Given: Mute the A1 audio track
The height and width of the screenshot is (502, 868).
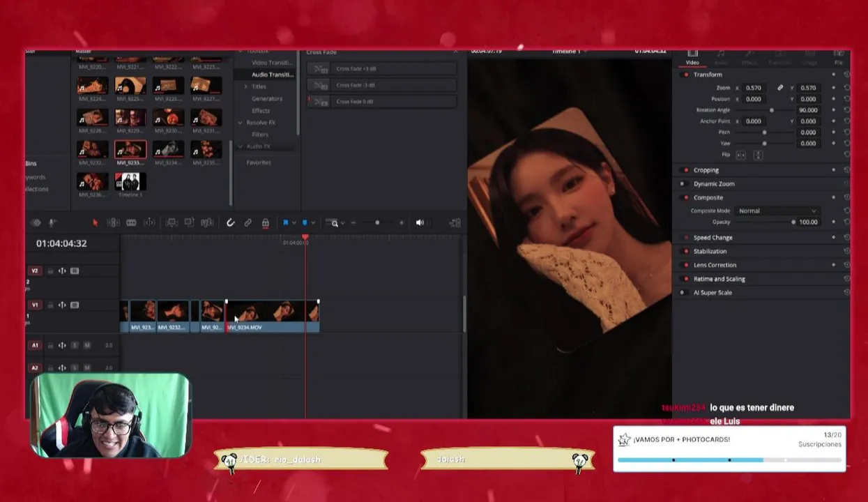Looking at the screenshot, I should point(87,345).
